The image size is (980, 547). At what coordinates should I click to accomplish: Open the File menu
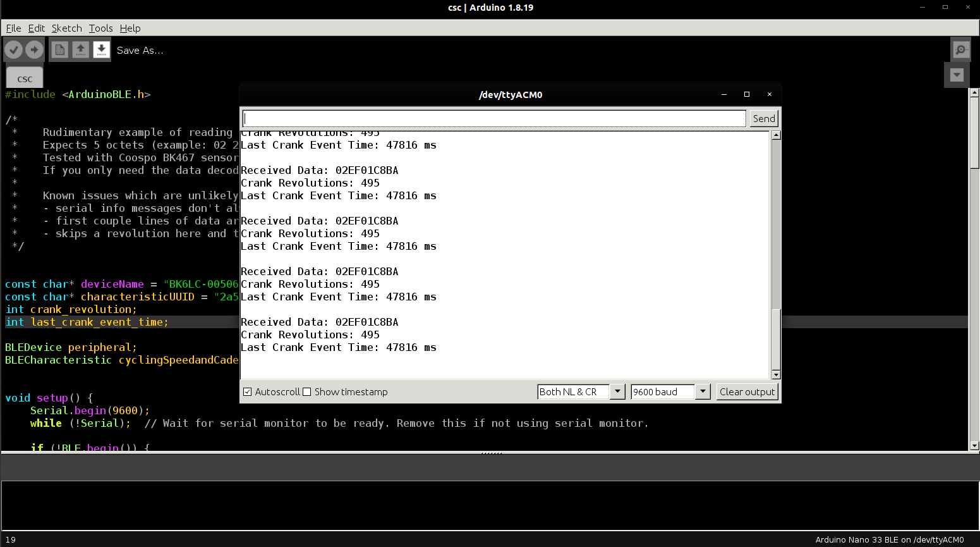[x=13, y=28]
